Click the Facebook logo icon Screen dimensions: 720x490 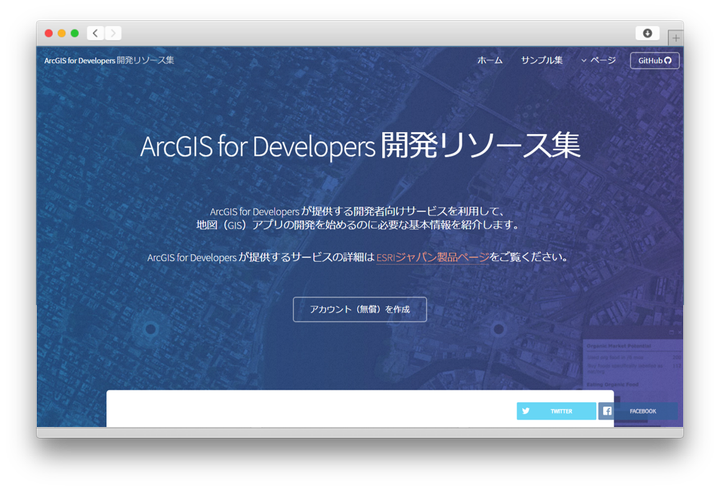point(607,411)
